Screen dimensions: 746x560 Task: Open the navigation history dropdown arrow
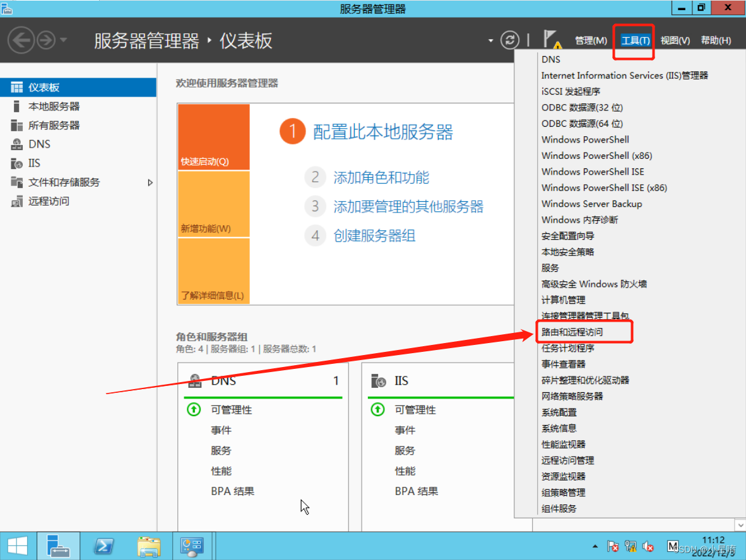(63, 40)
